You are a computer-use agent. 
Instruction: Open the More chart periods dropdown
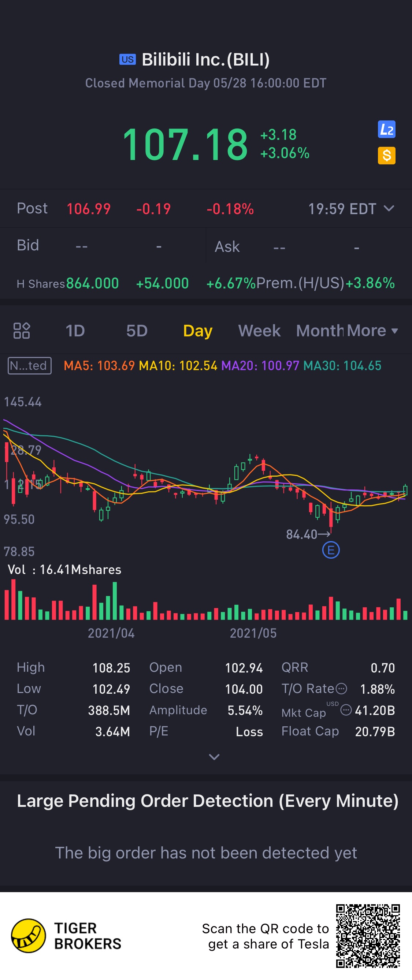372,331
